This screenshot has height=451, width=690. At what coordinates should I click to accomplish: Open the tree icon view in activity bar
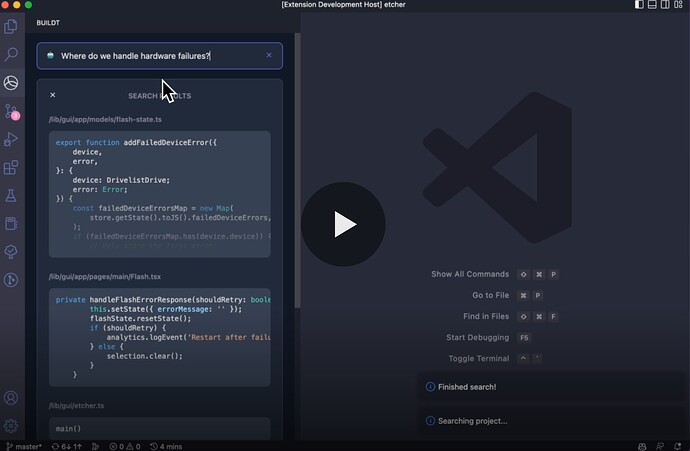tap(11, 251)
